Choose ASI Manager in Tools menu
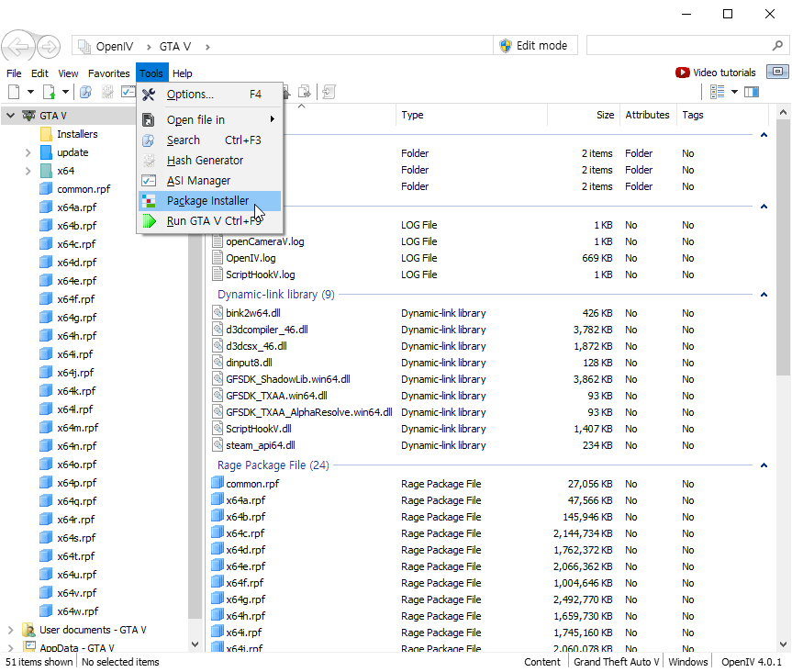This screenshot has width=792, height=672. click(209, 180)
